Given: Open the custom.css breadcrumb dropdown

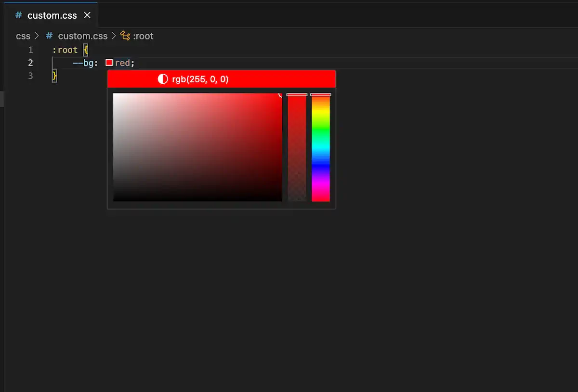Looking at the screenshot, I should point(82,36).
